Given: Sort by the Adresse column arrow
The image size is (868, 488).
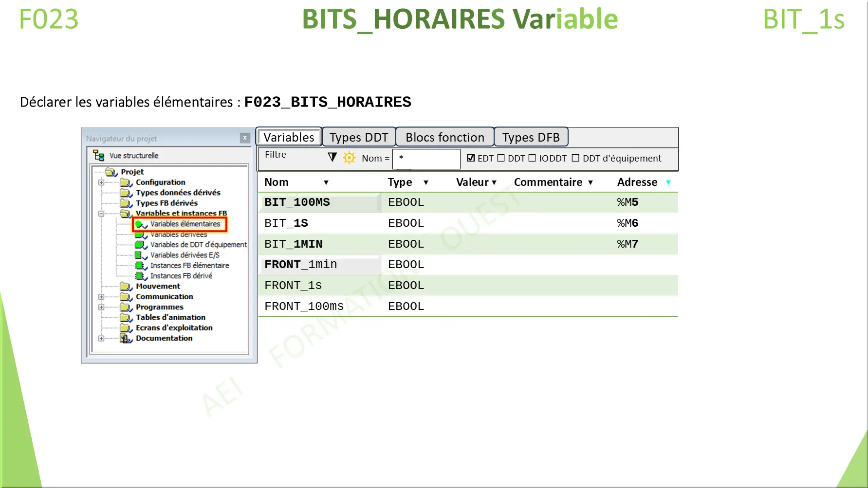Looking at the screenshot, I should tap(669, 182).
